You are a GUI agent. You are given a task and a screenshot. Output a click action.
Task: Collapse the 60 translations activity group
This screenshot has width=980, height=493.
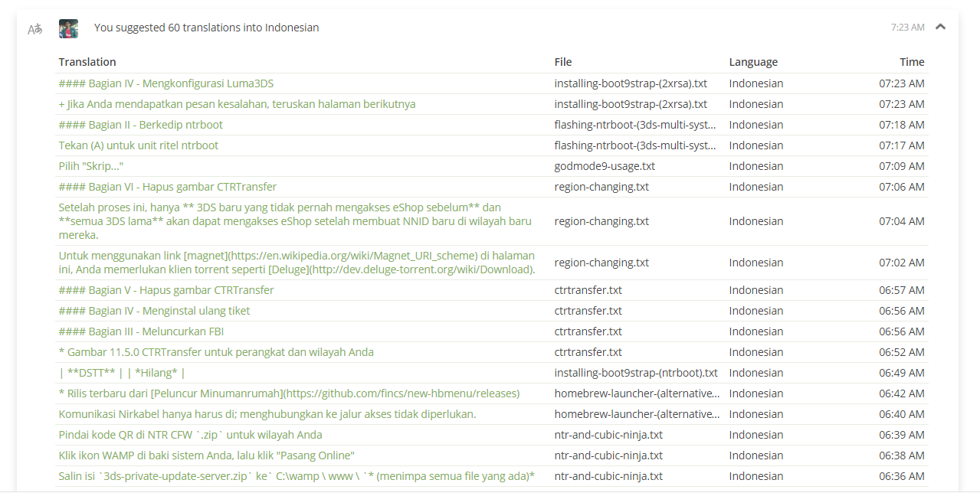point(941,27)
